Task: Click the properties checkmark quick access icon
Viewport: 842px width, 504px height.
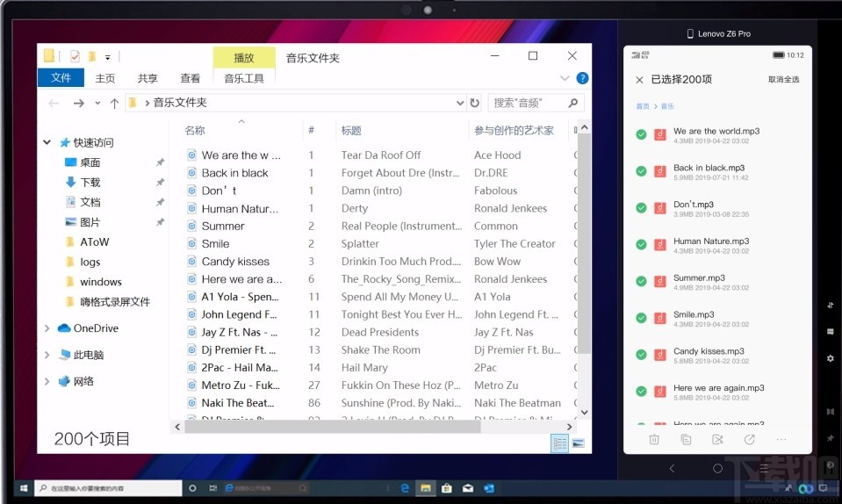Action: 76,56
